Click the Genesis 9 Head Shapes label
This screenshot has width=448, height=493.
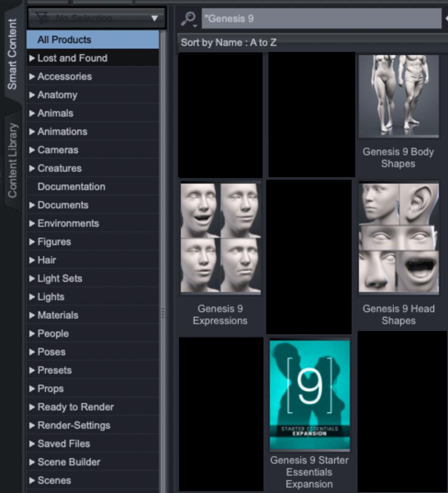[398, 314]
